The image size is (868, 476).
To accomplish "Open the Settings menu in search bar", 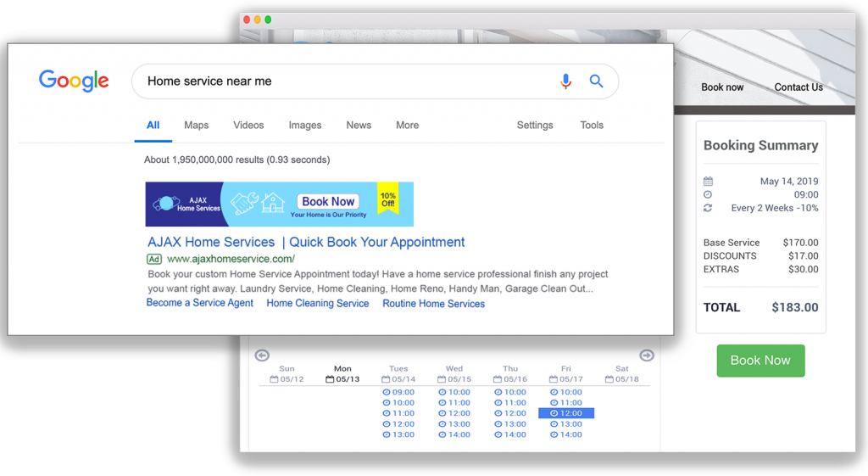I will click(x=535, y=126).
